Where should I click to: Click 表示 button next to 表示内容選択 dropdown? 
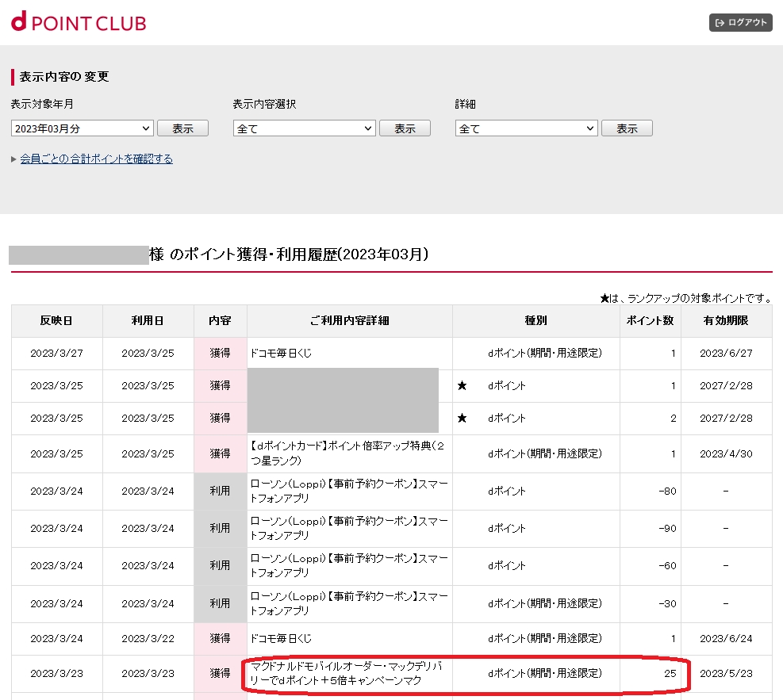click(405, 128)
